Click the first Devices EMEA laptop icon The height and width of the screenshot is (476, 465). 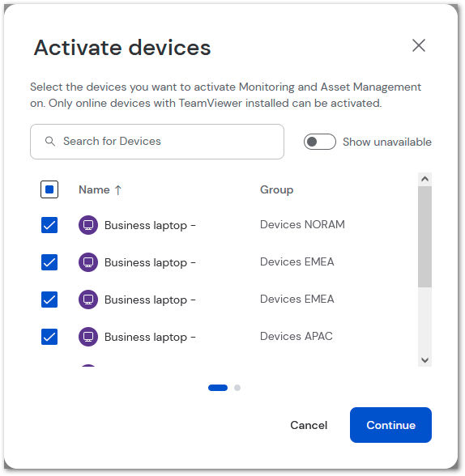click(x=88, y=262)
